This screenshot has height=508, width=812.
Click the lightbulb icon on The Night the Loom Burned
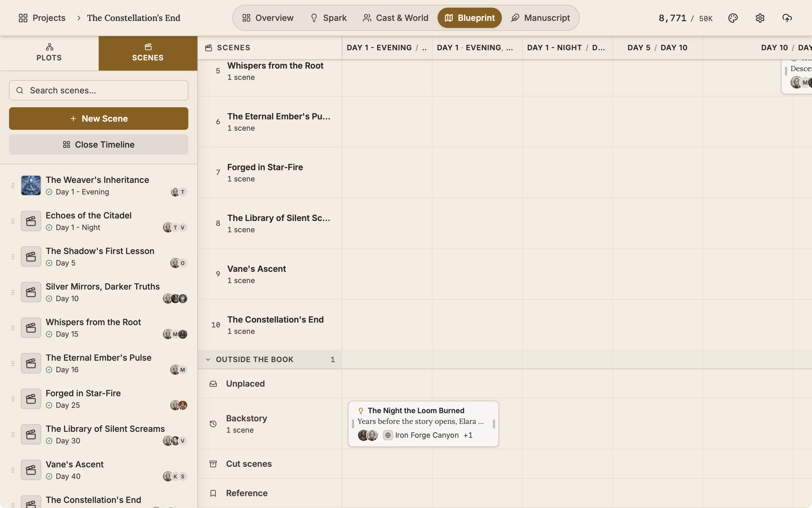point(361,411)
